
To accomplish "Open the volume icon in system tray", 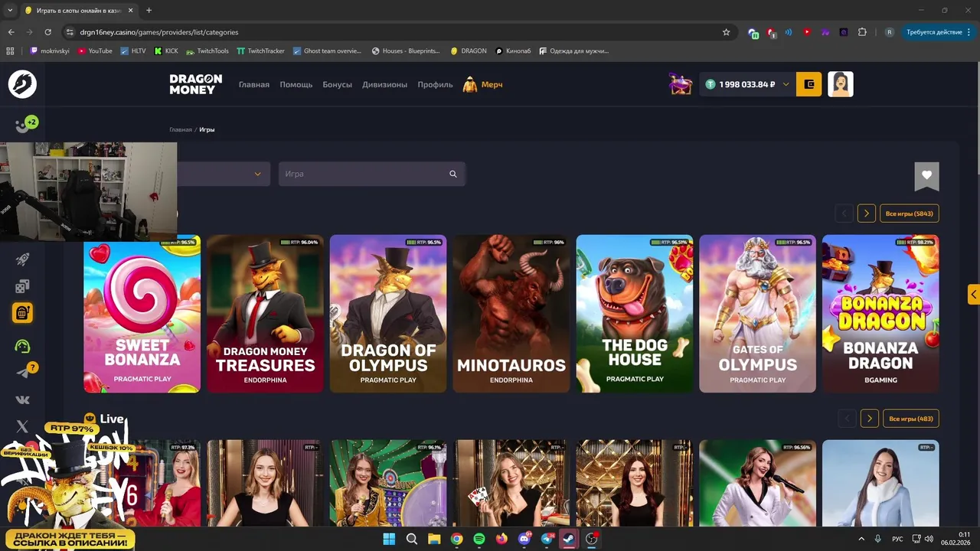I will (929, 539).
